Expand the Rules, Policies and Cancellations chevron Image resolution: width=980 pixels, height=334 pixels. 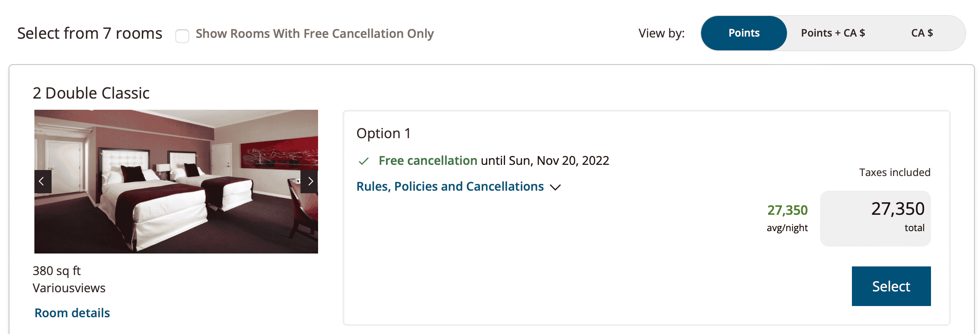(555, 187)
